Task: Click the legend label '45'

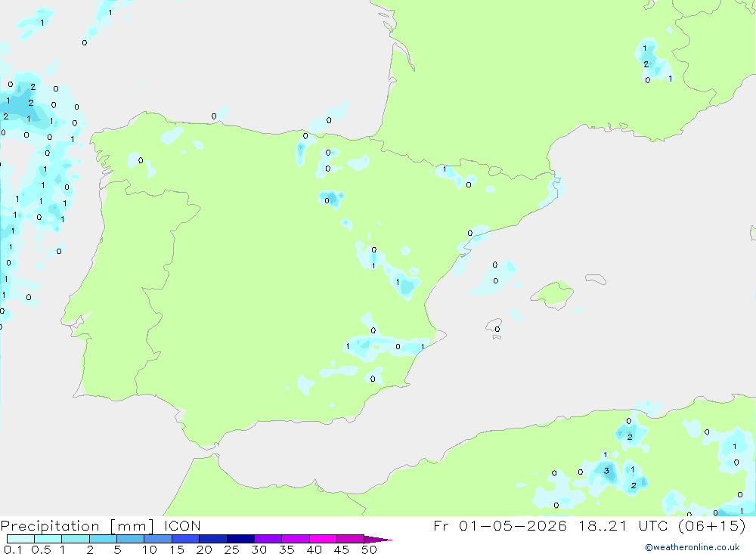Action: coord(342,549)
